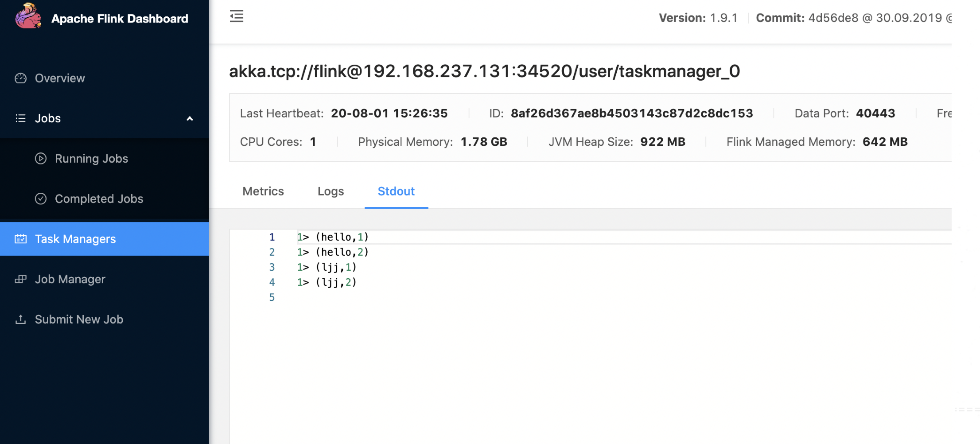The width and height of the screenshot is (980, 444).
Task: Click the Jobs list icon
Action: click(x=21, y=118)
